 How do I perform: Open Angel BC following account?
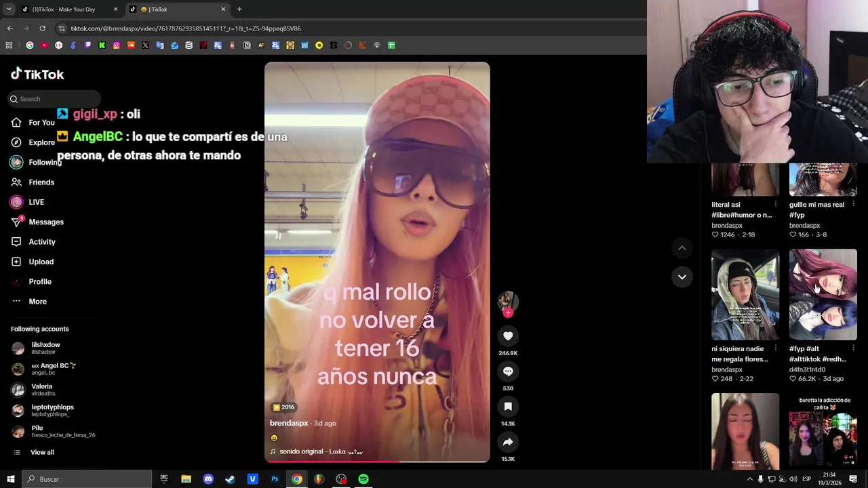coord(45,369)
